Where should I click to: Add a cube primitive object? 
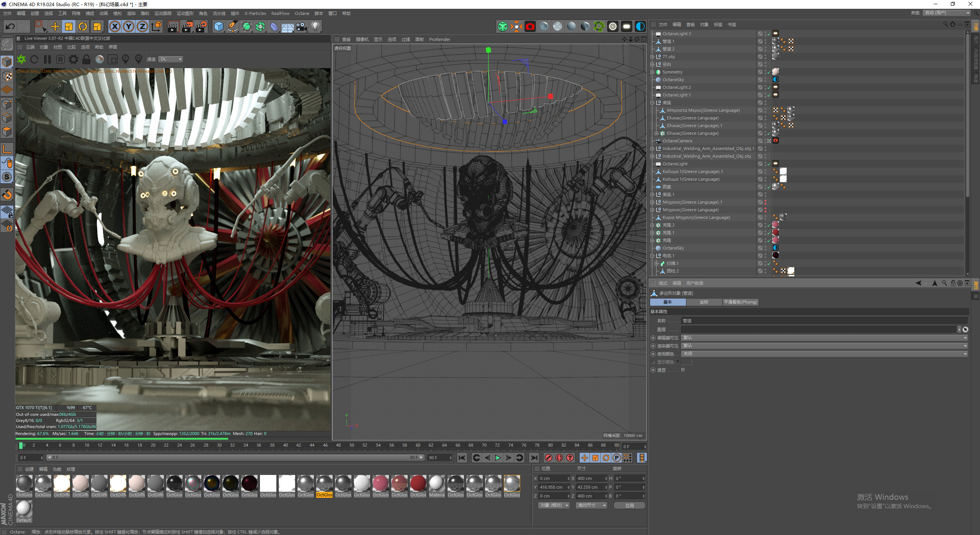coord(219,26)
